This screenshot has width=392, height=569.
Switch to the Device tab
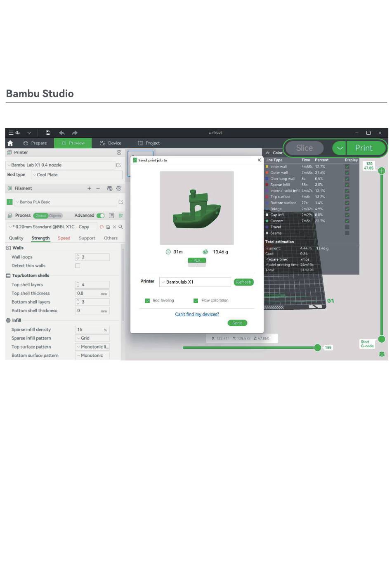[x=111, y=143]
